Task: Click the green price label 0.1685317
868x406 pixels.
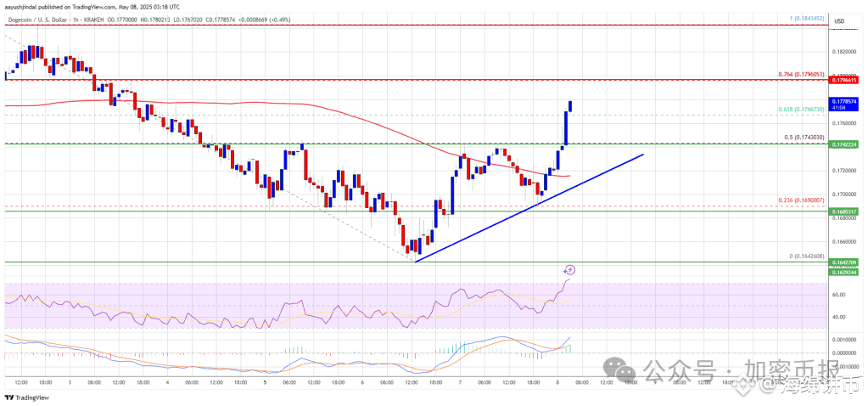Action: click(x=843, y=211)
